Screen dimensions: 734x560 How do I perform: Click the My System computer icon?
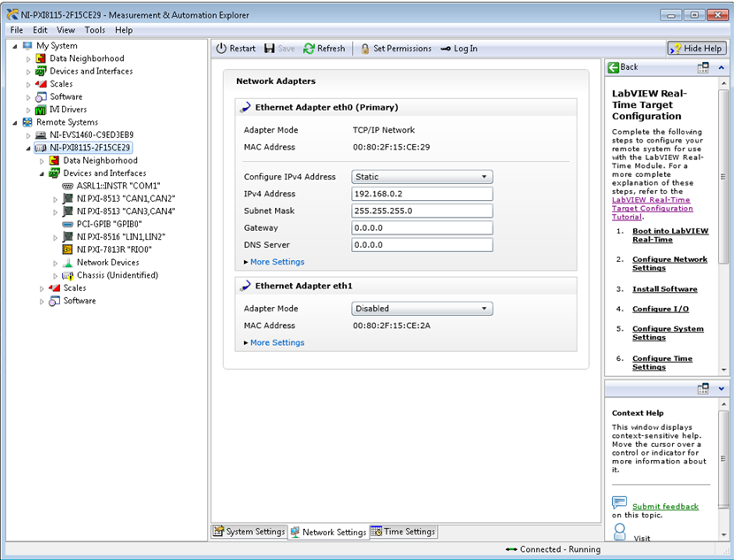(x=27, y=45)
